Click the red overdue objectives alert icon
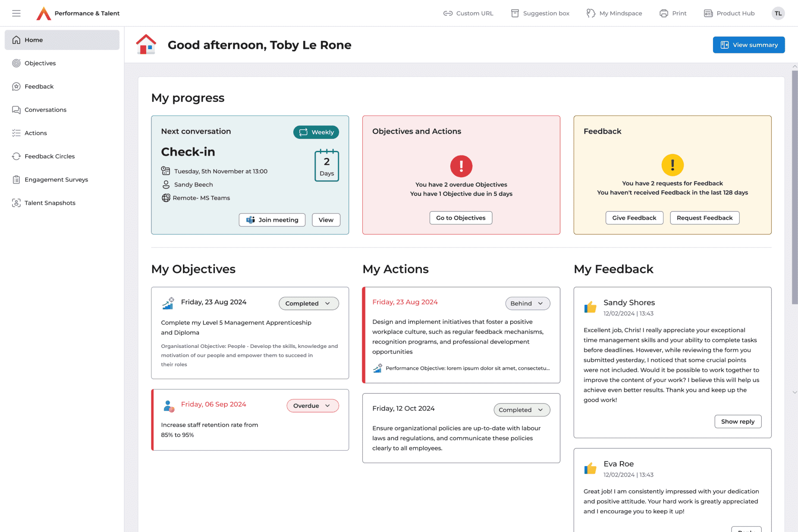The height and width of the screenshot is (532, 798). [x=461, y=166]
